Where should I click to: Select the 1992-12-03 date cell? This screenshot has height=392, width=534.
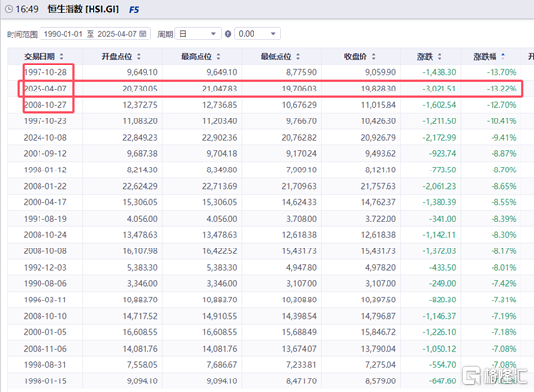45,268
